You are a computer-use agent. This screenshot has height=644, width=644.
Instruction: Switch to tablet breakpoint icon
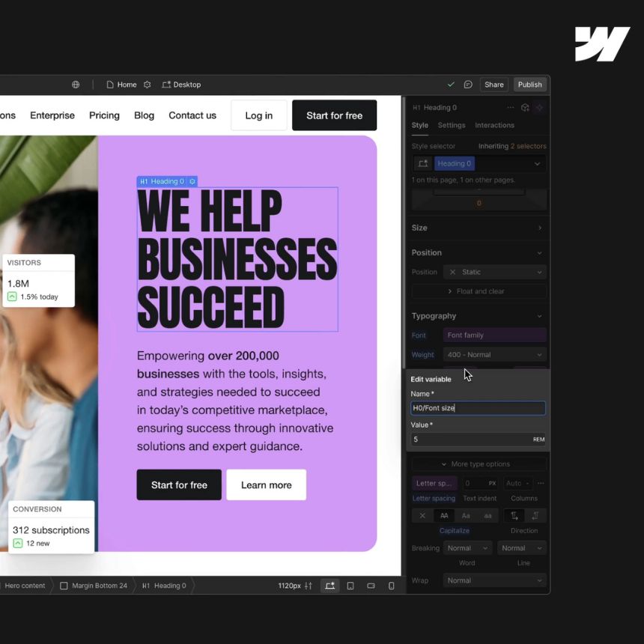[x=350, y=586]
